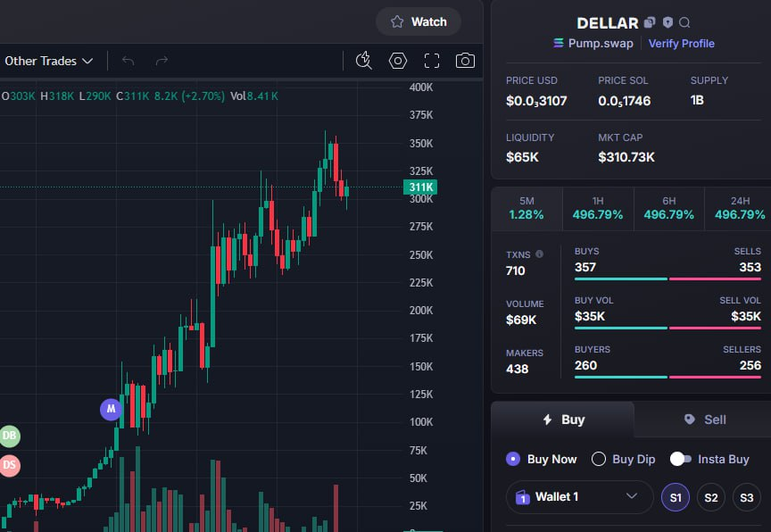Select the 5M timeframe tab
Screen dimensions: 771x532
point(526,209)
